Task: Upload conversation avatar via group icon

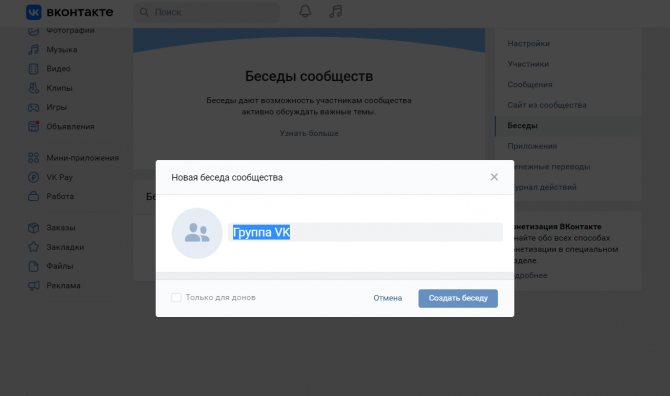Action: [197, 233]
